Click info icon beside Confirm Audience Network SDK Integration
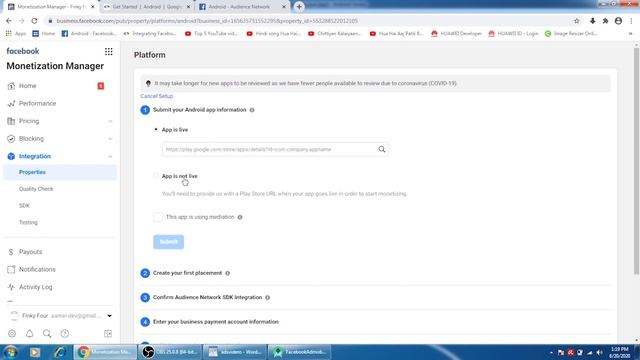Screen dimensions: 640x360 [x=268, y=298]
